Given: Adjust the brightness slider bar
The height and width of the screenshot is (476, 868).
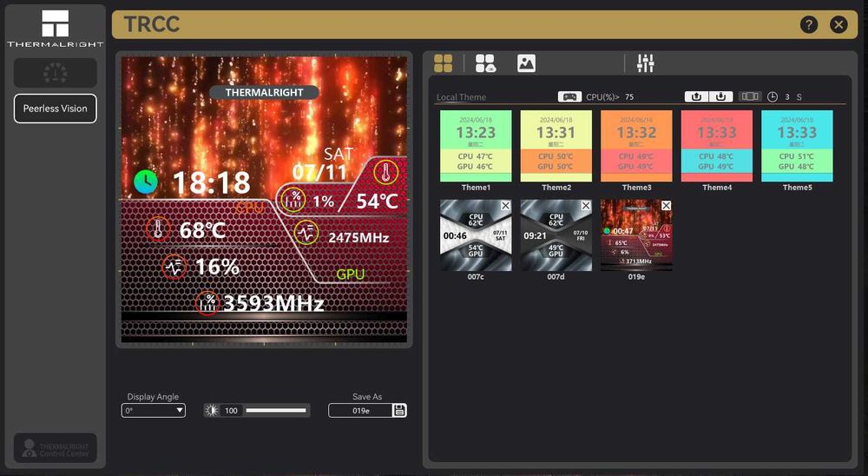Looking at the screenshot, I should [276, 411].
